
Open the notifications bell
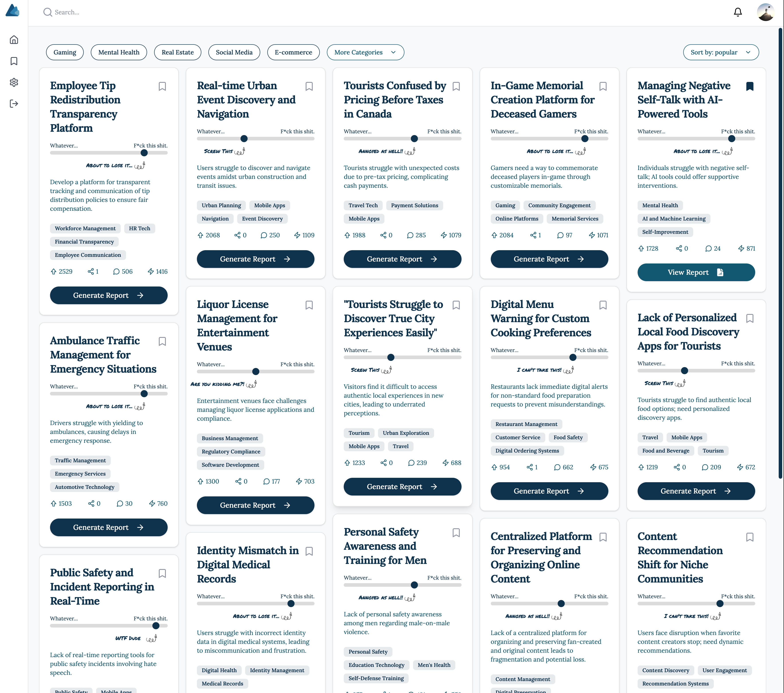pyautogui.click(x=737, y=12)
